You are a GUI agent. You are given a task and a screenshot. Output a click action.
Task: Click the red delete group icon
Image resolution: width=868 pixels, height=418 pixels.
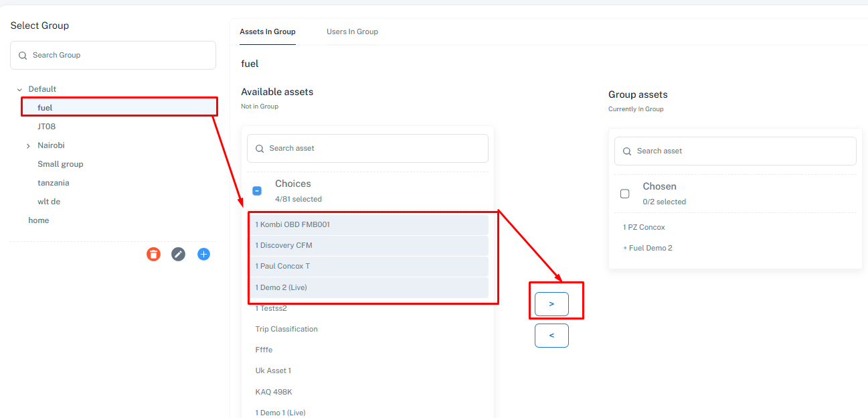coord(154,254)
